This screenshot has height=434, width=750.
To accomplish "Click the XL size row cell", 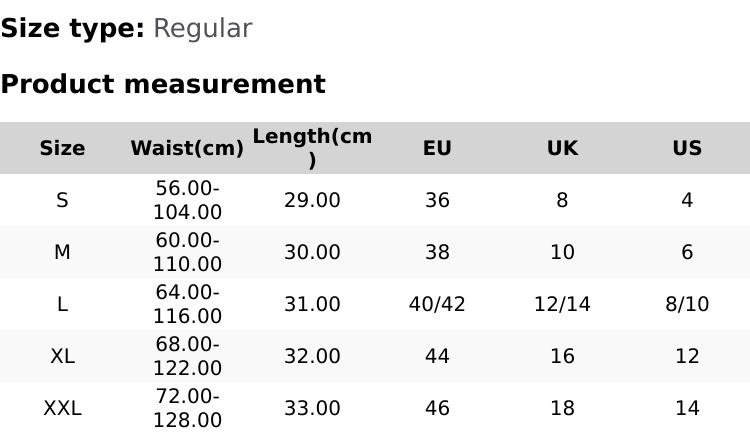I will point(62,356).
